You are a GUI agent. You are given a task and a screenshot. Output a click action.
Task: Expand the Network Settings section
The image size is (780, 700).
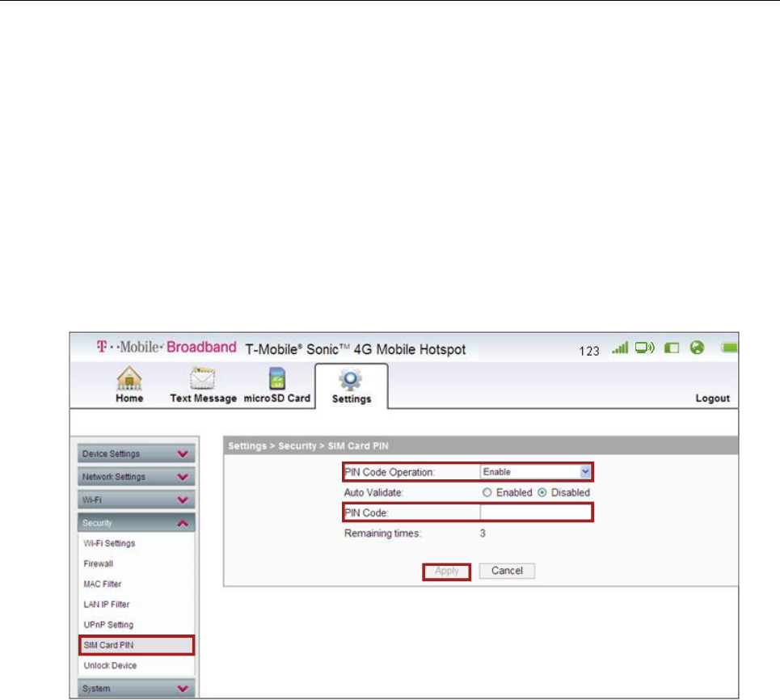coord(136,477)
